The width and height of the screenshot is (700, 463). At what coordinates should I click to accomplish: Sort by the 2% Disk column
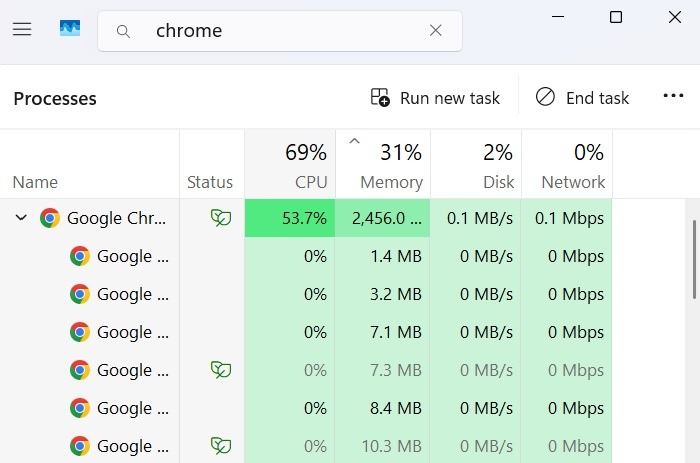(476, 164)
